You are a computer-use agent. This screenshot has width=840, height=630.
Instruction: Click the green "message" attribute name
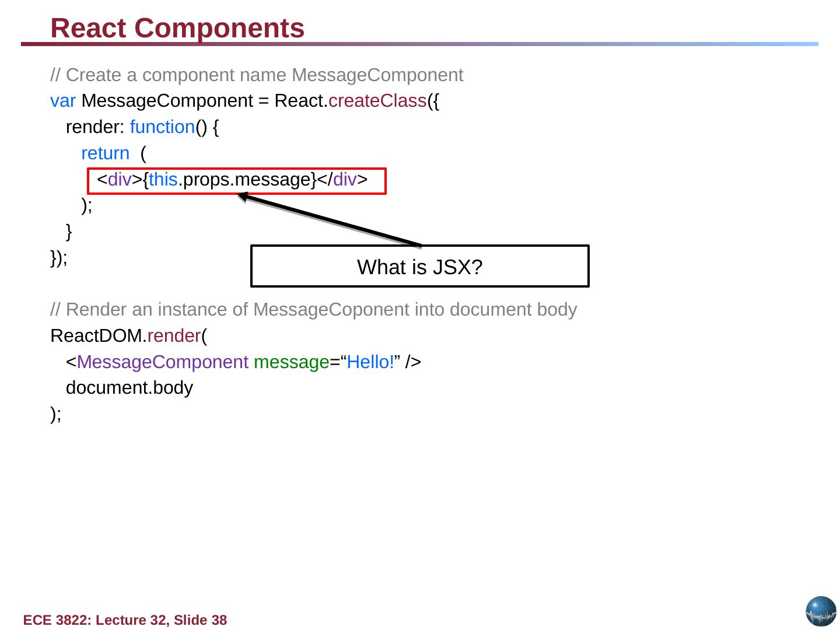[x=292, y=362]
